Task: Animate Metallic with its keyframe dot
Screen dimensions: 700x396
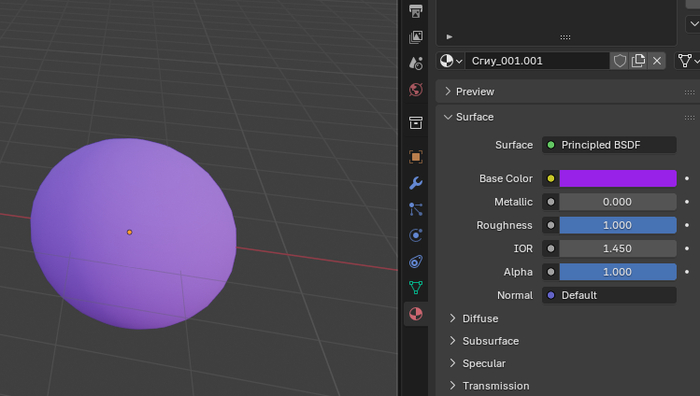Action: [x=687, y=202]
